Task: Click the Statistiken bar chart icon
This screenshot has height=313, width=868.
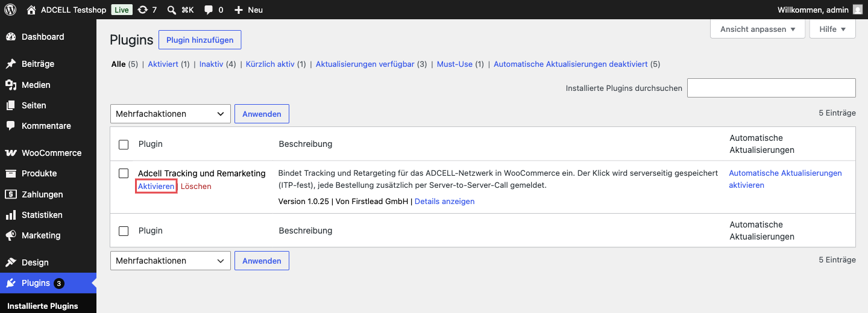Action: (x=11, y=215)
